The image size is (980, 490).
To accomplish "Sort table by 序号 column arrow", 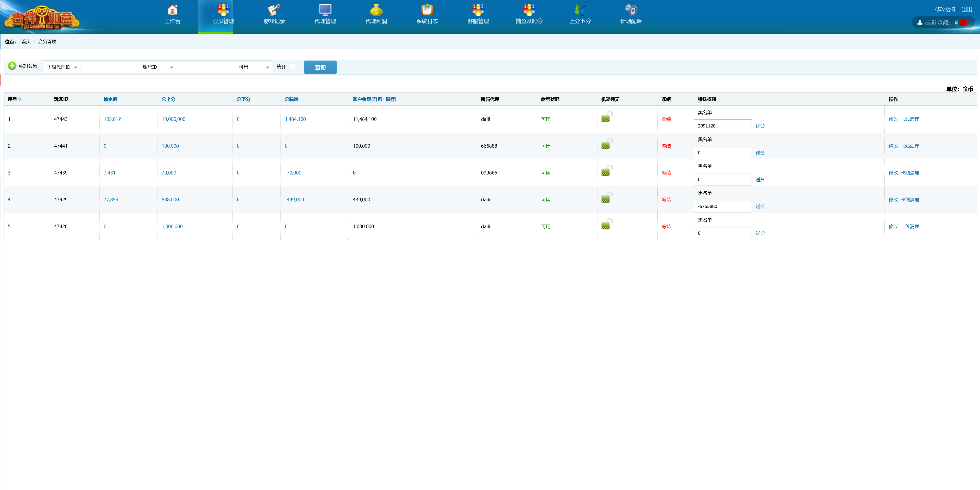I will click(20, 99).
